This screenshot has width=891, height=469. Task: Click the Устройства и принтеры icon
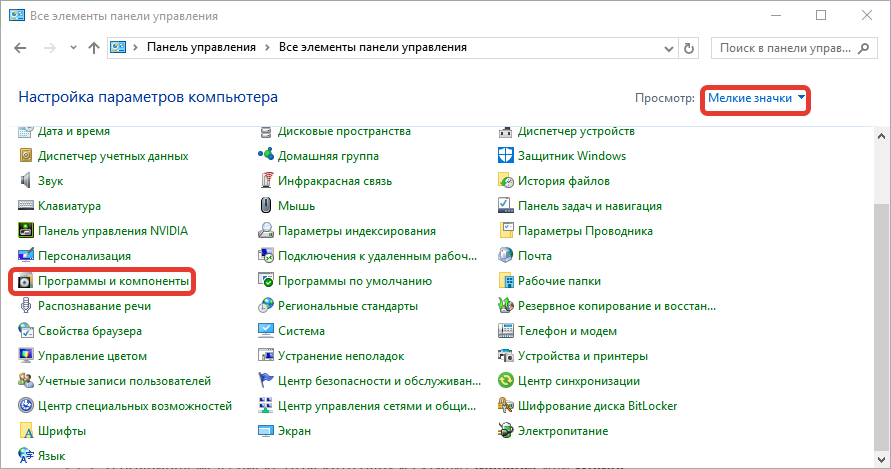[x=506, y=356]
